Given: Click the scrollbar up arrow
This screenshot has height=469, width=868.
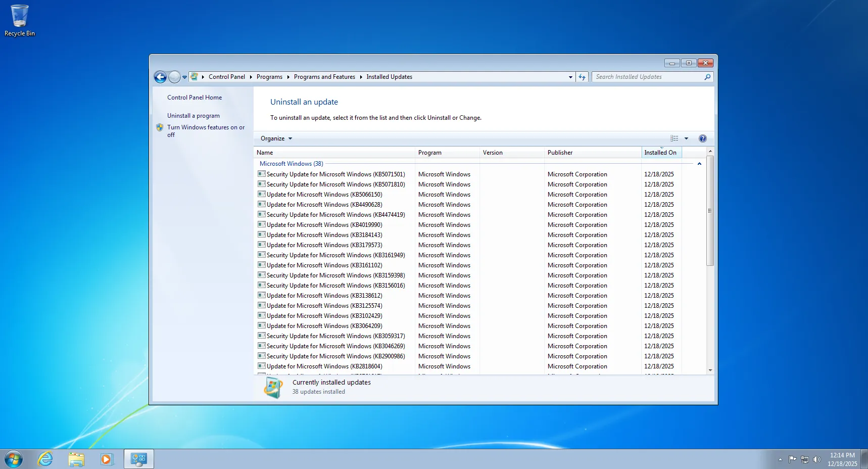Looking at the screenshot, I should [x=710, y=151].
